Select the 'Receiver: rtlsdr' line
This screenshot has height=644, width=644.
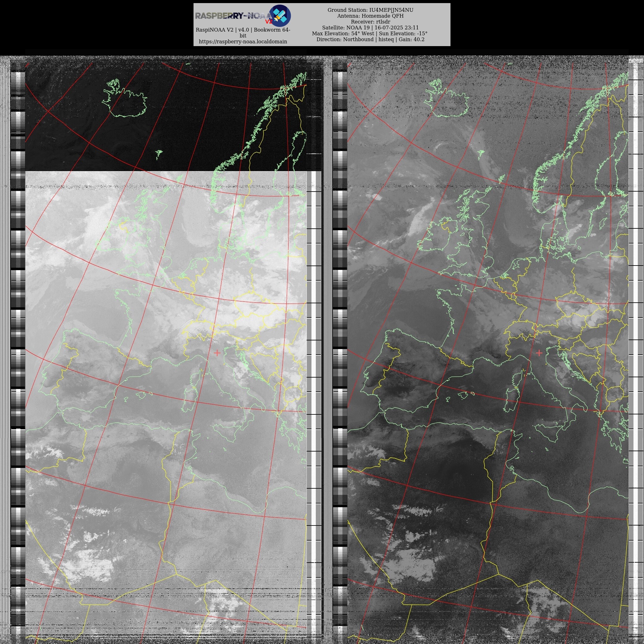(x=370, y=22)
